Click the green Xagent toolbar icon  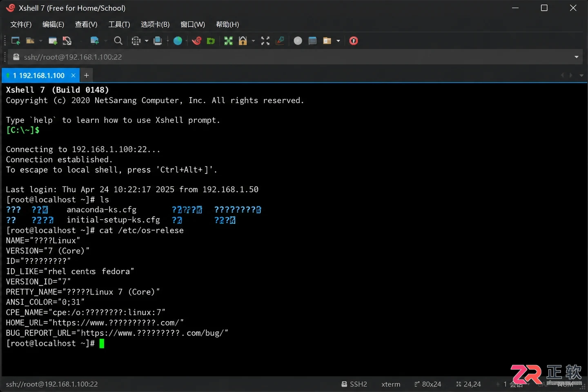click(211, 41)
